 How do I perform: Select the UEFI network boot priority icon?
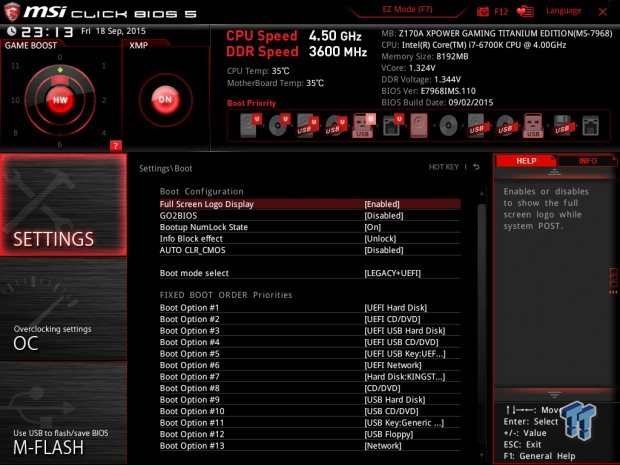click(x=393, y=125)
